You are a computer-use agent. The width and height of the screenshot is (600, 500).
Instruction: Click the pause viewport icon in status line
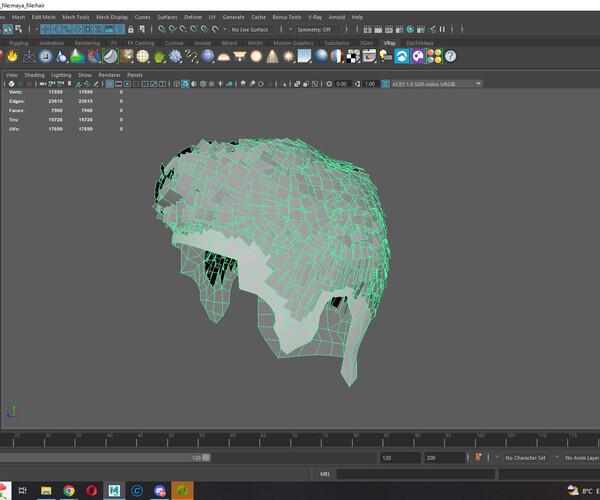[442, 29]
